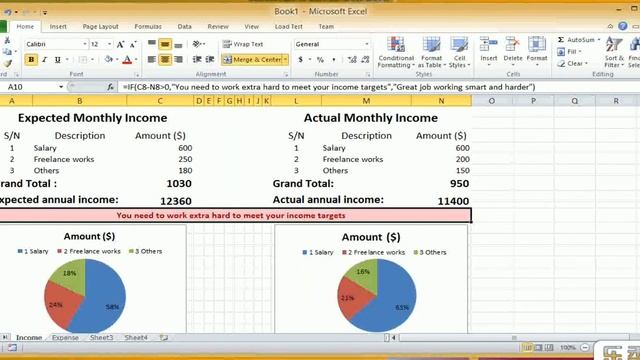
Task: Switch to Review ribbon tab
Action: coord(218,27)
